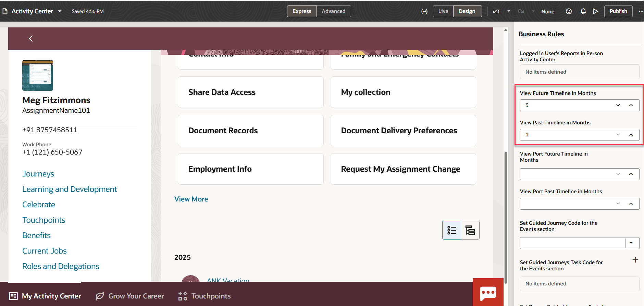The width and height of the screenshot is (644, 306).
Task: Increase View Port Future Timeline value
Action: tap(631, 174)
